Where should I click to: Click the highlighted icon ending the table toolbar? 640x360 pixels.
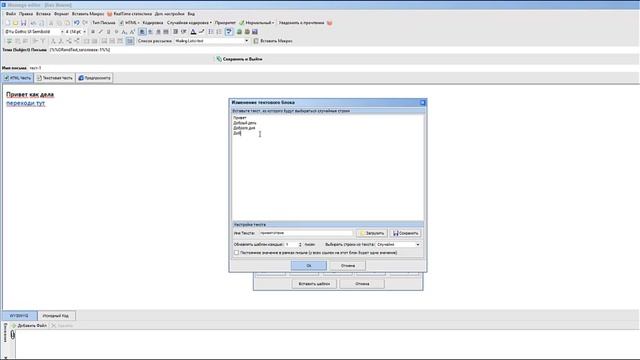(130, 41)
